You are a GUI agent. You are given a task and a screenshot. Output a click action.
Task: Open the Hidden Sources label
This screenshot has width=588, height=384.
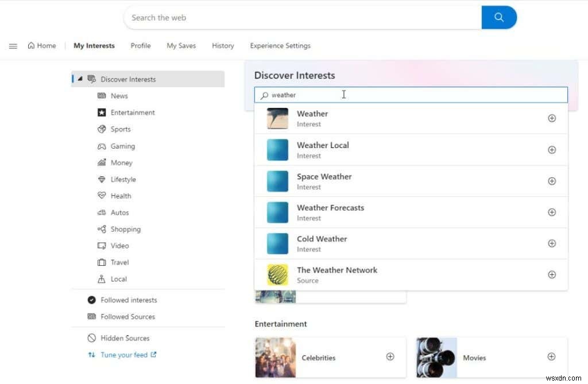pyautogui.click(x=125, y=338)
